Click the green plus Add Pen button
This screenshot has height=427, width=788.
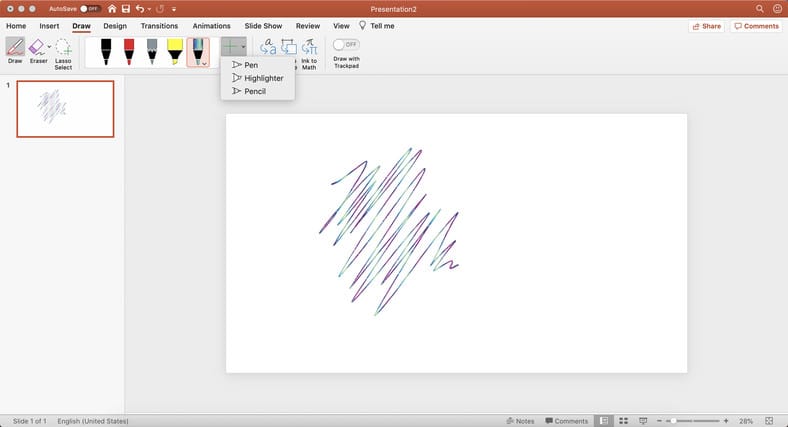coord(230,47)
